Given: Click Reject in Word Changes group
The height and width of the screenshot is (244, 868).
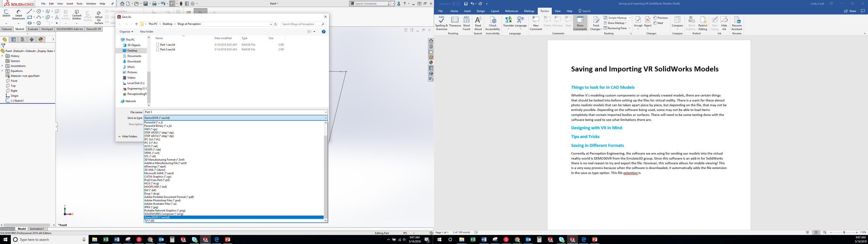Looking at the screenshot, I should click(x=648, y=22).
